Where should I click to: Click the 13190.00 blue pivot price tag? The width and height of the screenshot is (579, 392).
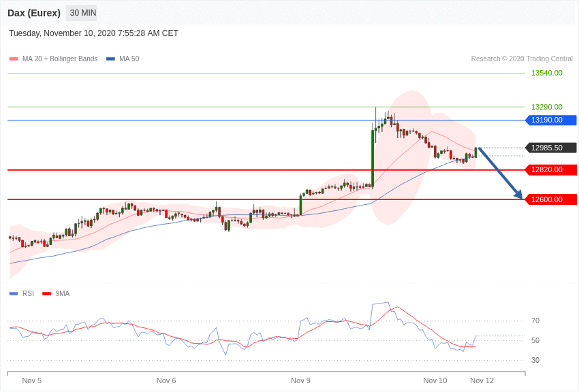(x=551, y=120)
